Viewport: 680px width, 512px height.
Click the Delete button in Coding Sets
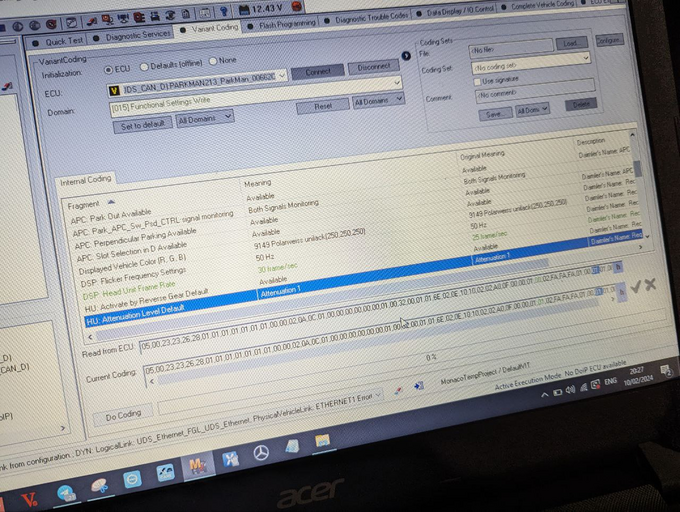(x=582, y=104)
